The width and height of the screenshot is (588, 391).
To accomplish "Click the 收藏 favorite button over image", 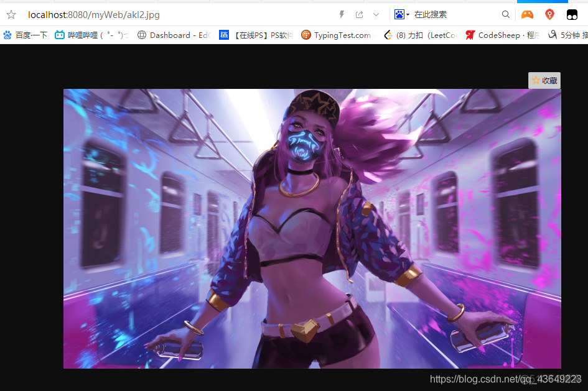I will 544,81.
